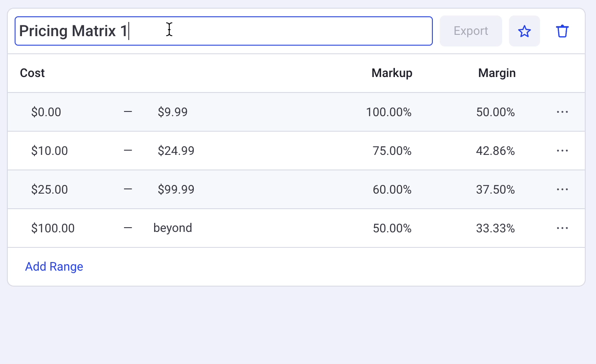
Task: Click the Markup column header
Action: pyautogui.click(x=391, y=73)
